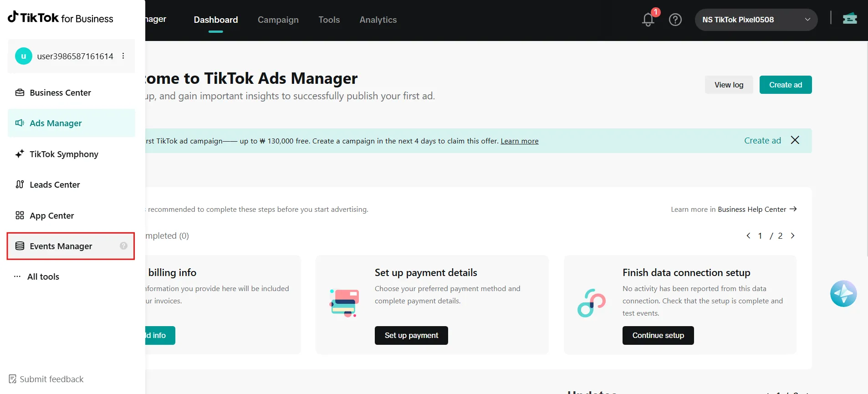Open the Business Help Center link

click(752, 209)
